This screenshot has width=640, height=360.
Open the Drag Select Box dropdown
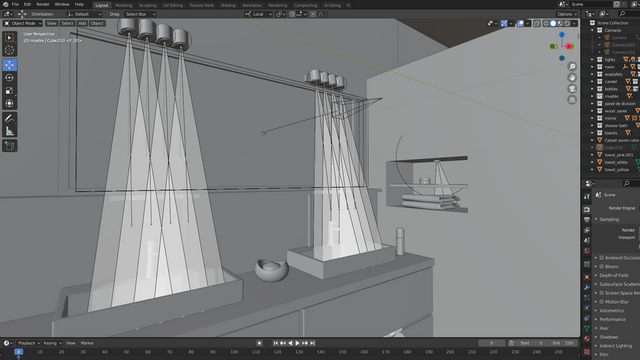(140, 14)
